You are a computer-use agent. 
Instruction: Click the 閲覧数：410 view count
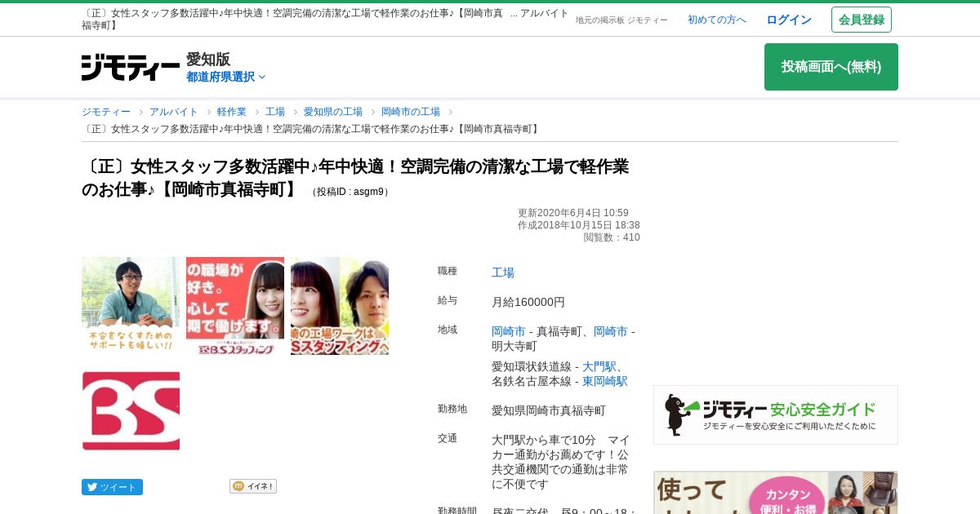(x=612, y=237)
